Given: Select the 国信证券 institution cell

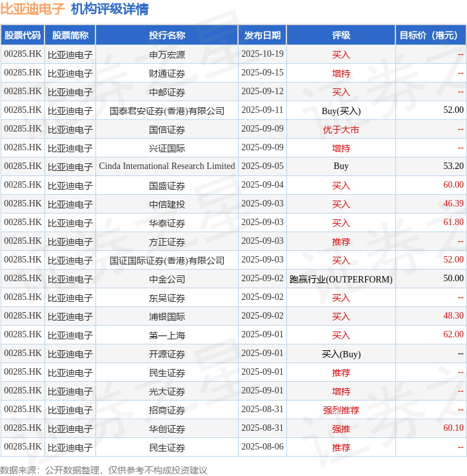Looking at the screenshot, I should point(166,130).
